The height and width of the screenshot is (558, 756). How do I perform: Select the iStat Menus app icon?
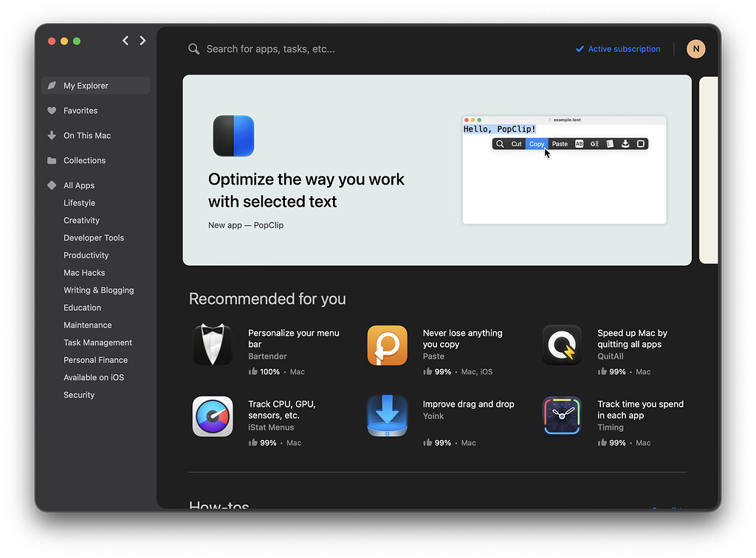[x=213, y=416]
